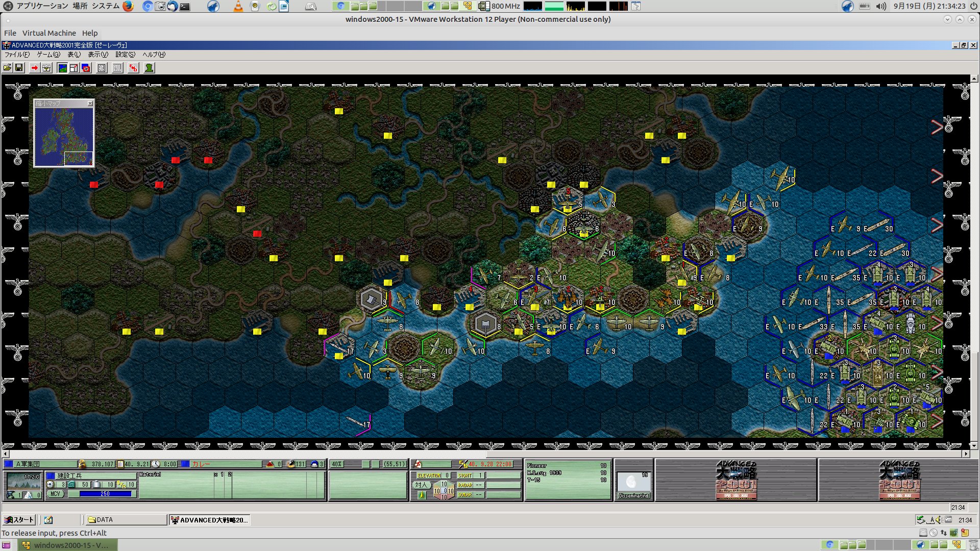Viewport: 980px width, 551px height.
Task: Click the MCV button in the unit panel
Action: click(55, 494)
